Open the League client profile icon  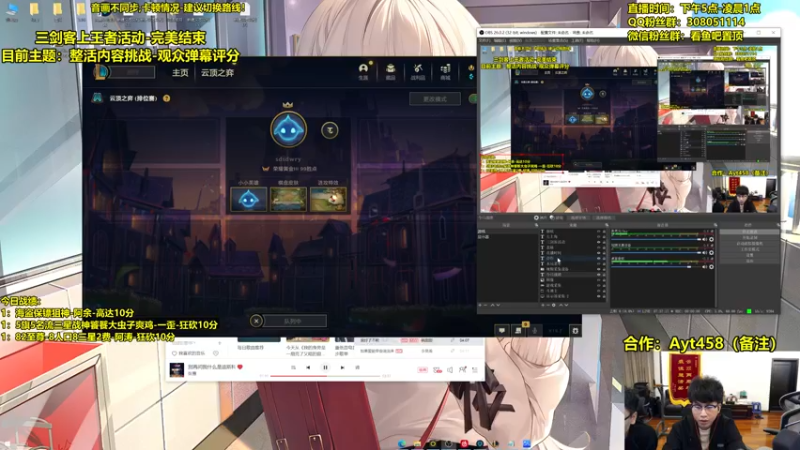[x=363, y=70]
